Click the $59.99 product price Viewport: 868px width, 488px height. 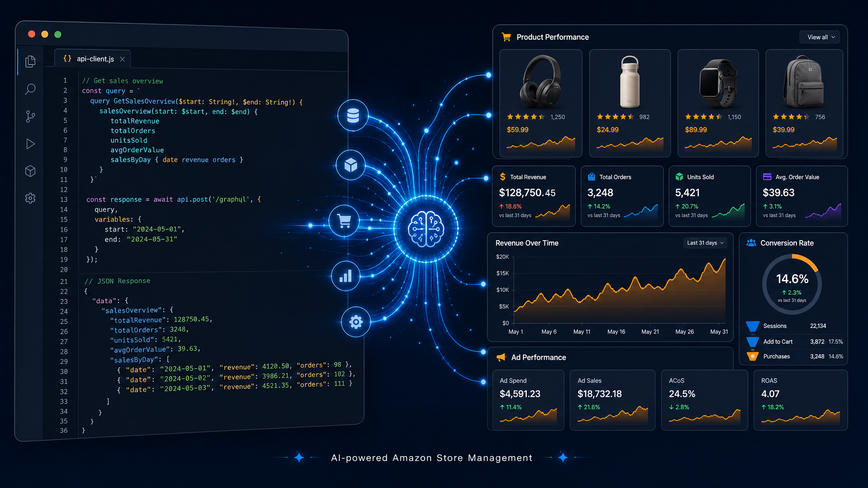point(517,130)
